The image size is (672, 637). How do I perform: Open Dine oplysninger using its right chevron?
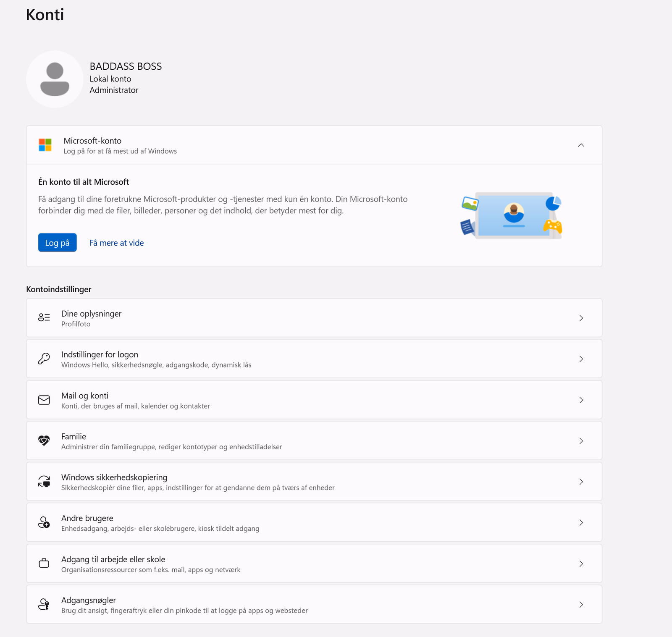(581, 318)
